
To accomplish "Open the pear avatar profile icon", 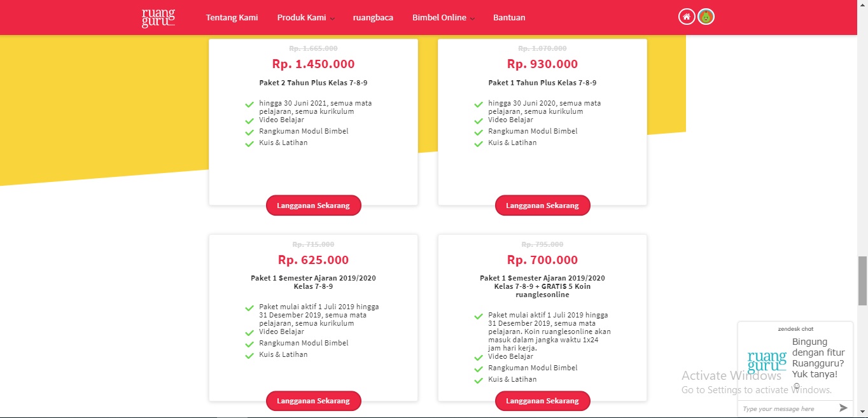I will click(x=706, y=17).
